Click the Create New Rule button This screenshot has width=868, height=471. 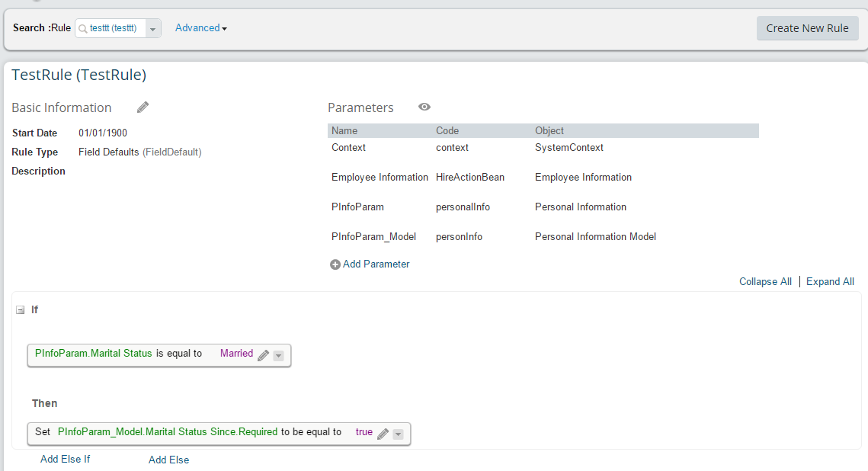pyautogui.click(x=807, y=28)
